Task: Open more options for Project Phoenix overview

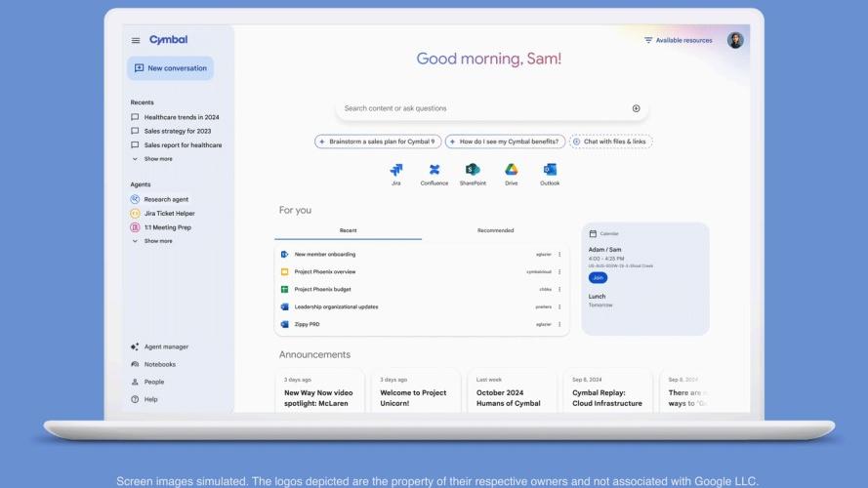Action: click(559, 272)
